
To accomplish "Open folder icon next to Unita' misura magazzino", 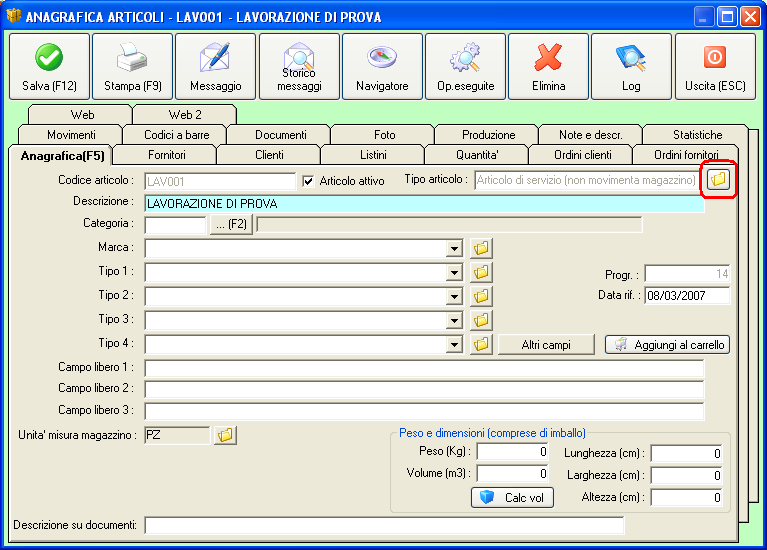I will tap(226, 435).
